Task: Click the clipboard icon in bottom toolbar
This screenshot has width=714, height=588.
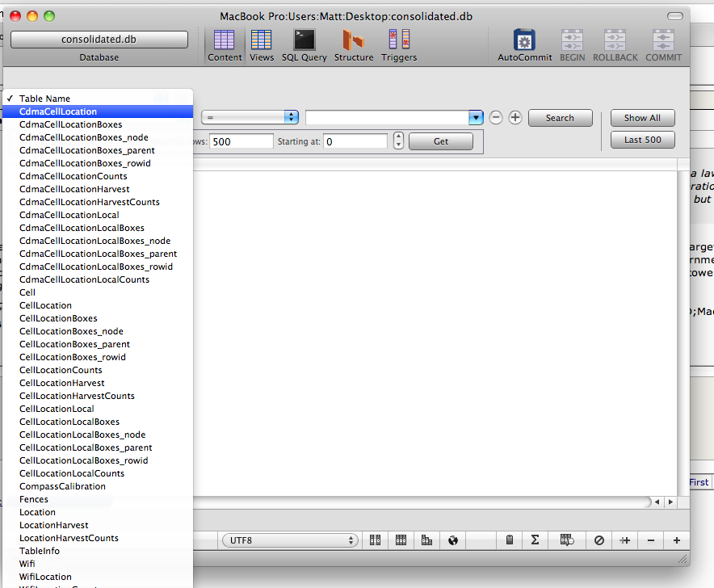Action: [510, 540]
